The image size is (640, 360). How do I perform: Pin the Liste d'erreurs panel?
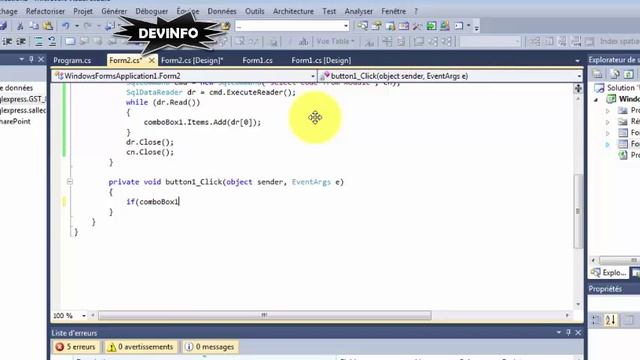pos(568,333)
